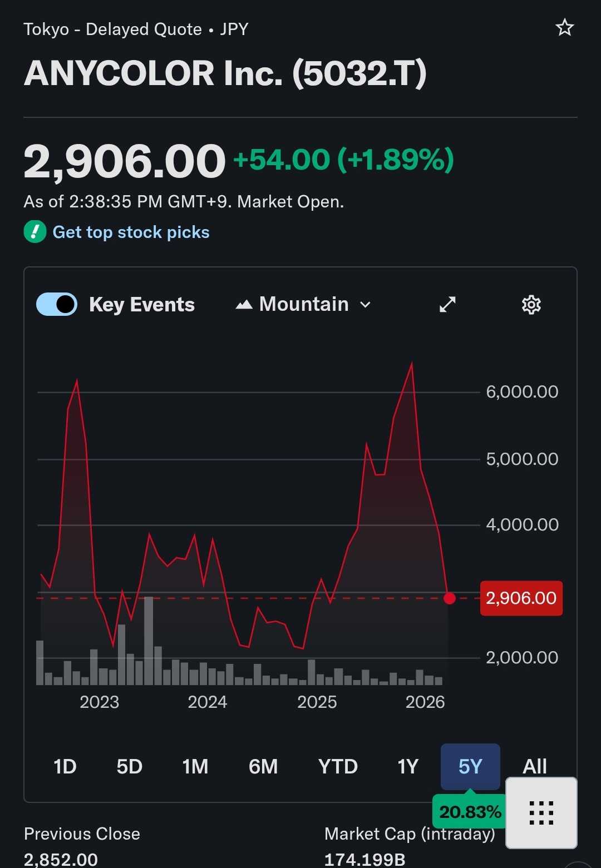The height and width of the screenshot is (868, 601).
Task: Tap the +54.00 (+1.89%) change value
Action: 344,160
